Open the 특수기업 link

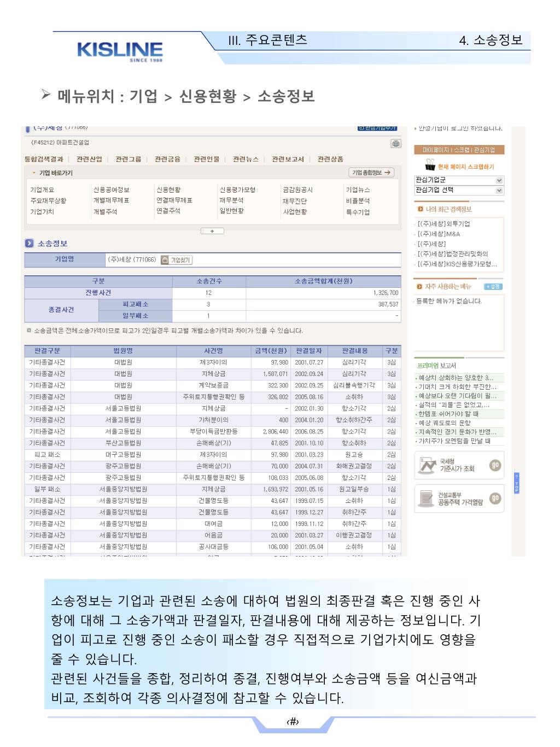coord(358,212)
